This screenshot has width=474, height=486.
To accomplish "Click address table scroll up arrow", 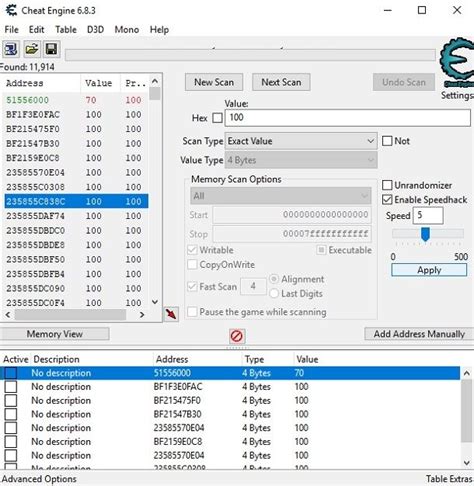I will click(467, 373).
